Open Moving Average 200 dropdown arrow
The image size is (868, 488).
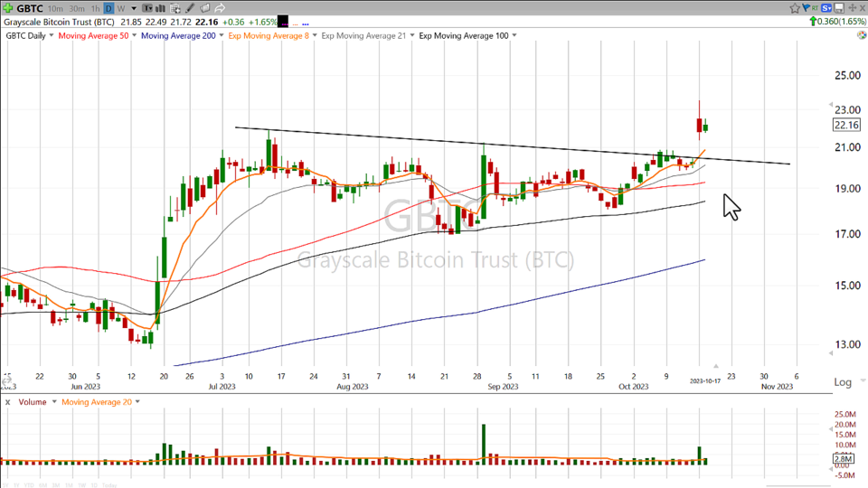pyautogui.click(x=222, y=35)
